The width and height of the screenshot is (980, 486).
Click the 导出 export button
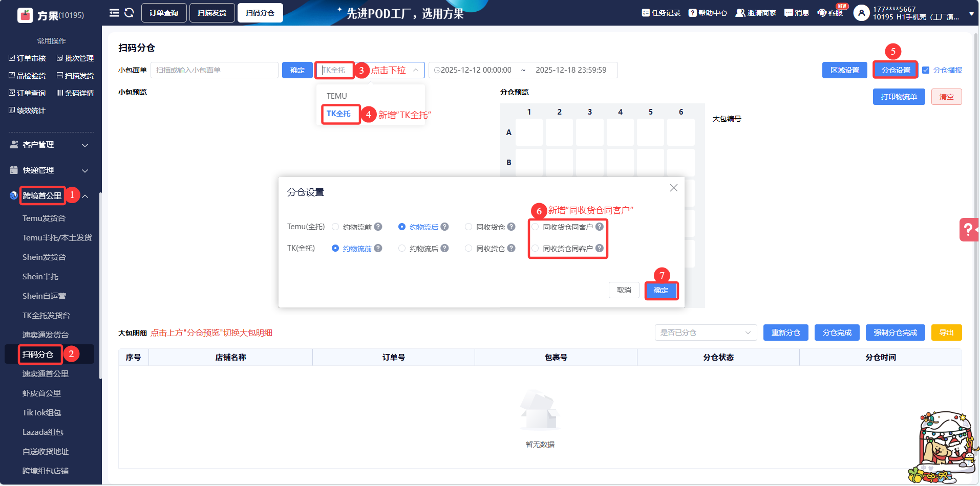(946, 333)
